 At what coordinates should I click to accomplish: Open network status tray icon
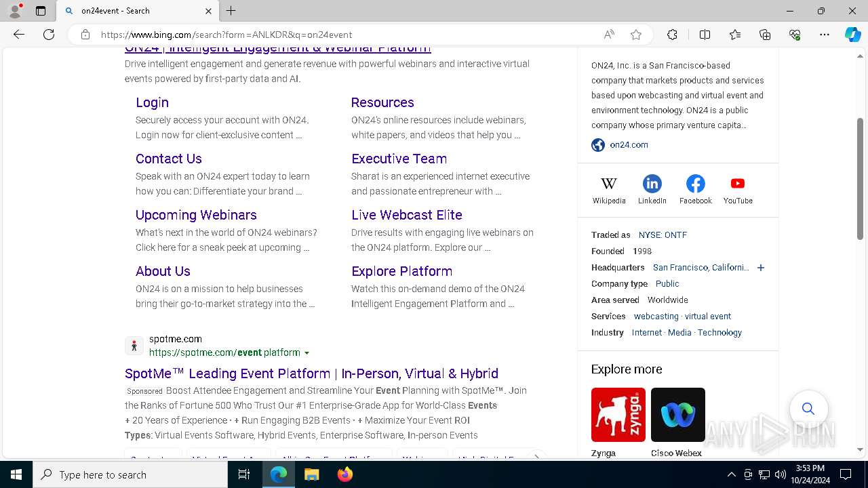(x=764, y=474)
